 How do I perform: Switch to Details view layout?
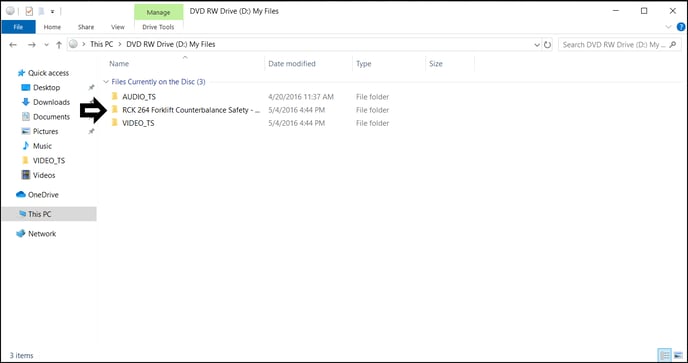pos(665,355)
